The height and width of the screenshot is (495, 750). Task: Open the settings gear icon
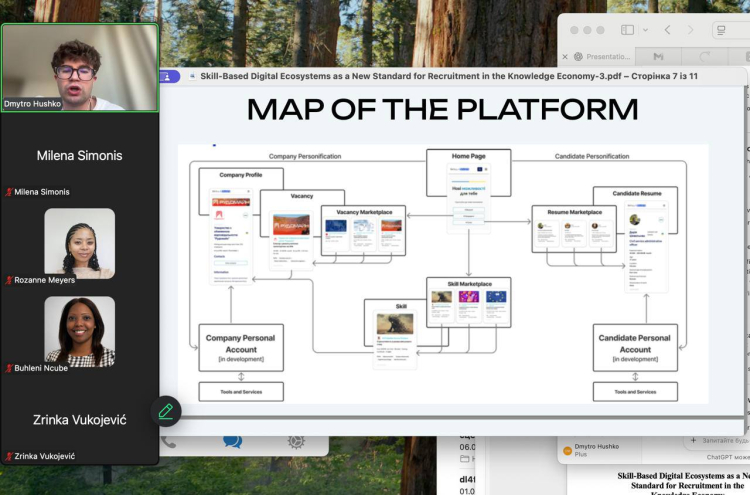tap(296, 441)
